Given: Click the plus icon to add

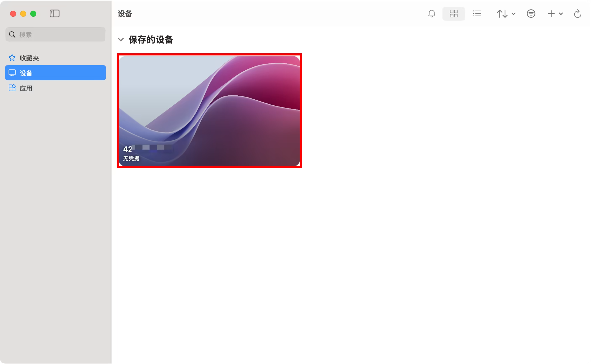Looking at the screenshot, I should [551, 14].
